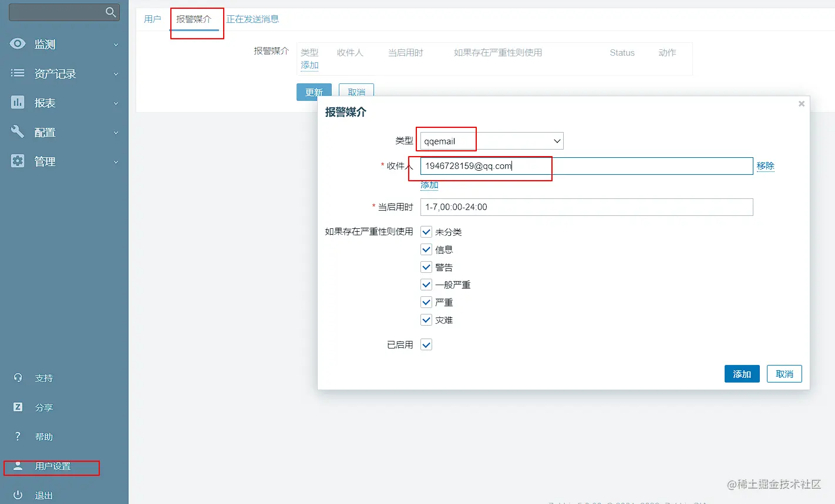
Task: Toggle the 已启用 checkbox
Action: point(426,344)
